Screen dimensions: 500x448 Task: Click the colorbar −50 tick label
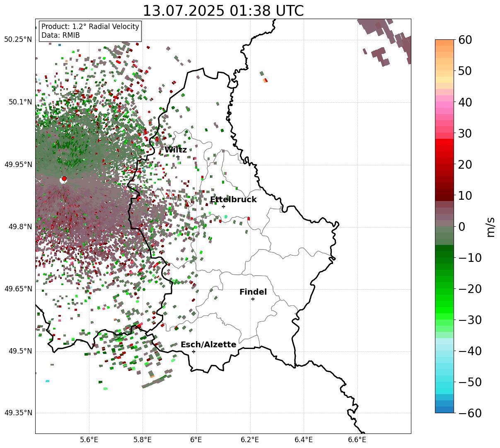pyautogui.click(x=470, y=382)
